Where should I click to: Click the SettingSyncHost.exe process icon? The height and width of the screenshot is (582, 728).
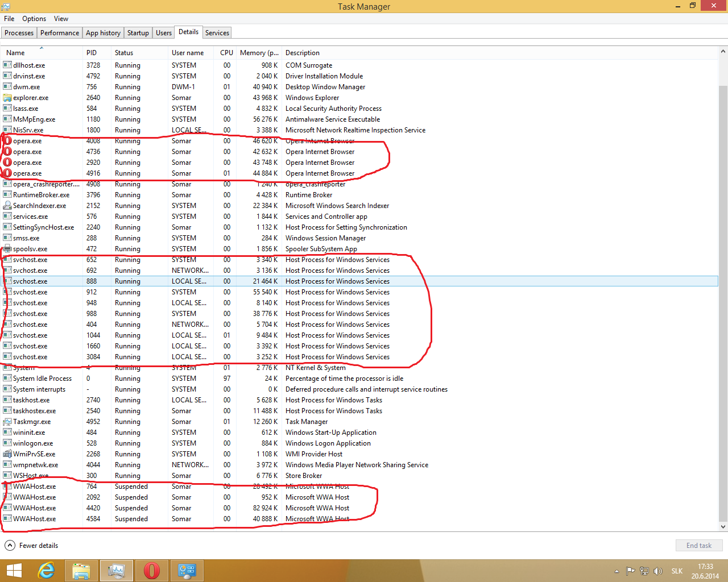point(7,227)
